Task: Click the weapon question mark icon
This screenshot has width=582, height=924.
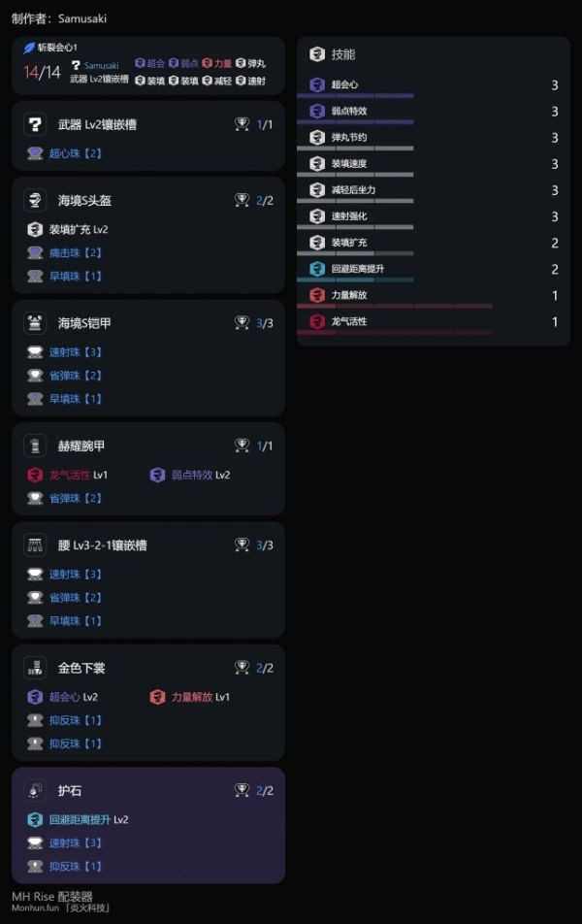Action: click(35, 124)
